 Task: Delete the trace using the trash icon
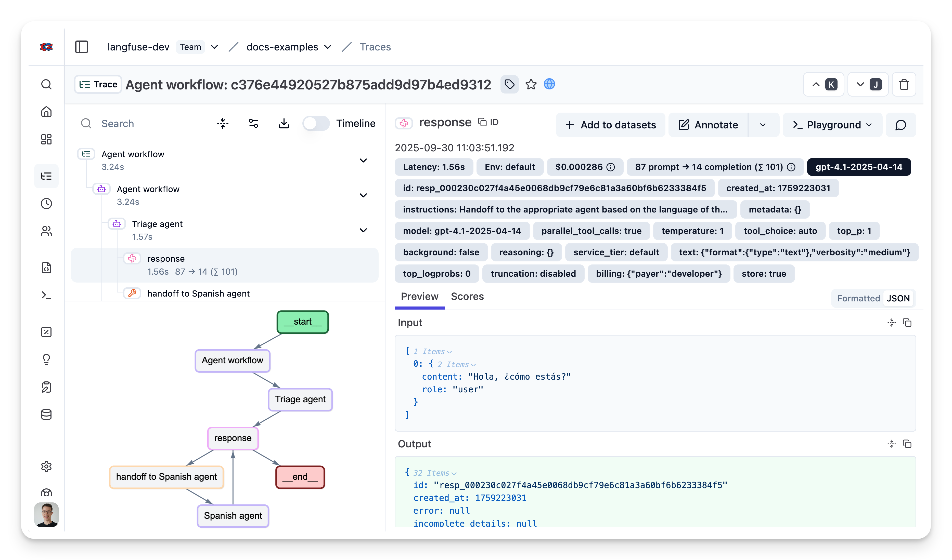(904, 84)
